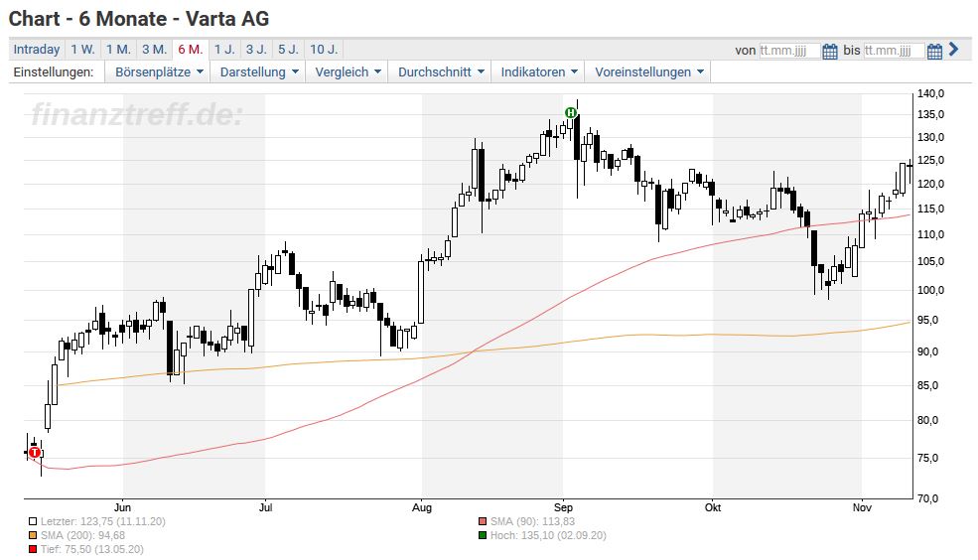Click the 'Chart - 6 Monate - Varta AG' heading
The width and height of the screenshot is (978, 560).
138,19
